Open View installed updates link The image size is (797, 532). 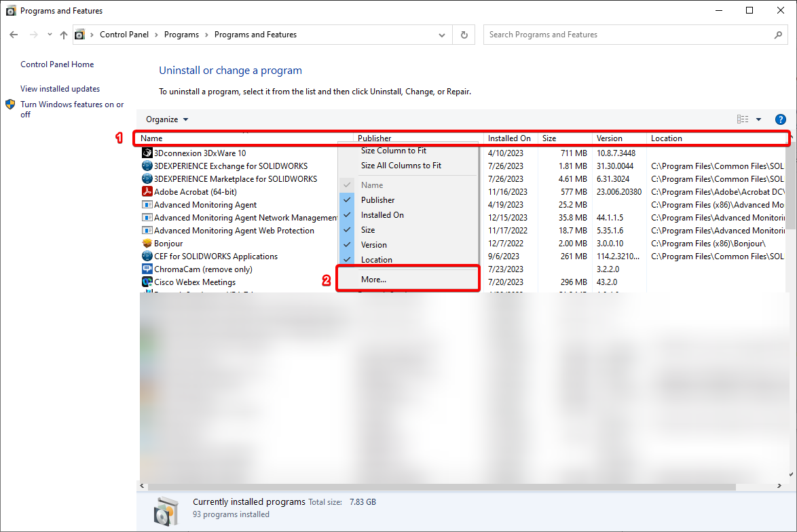[x=60, y=89]
